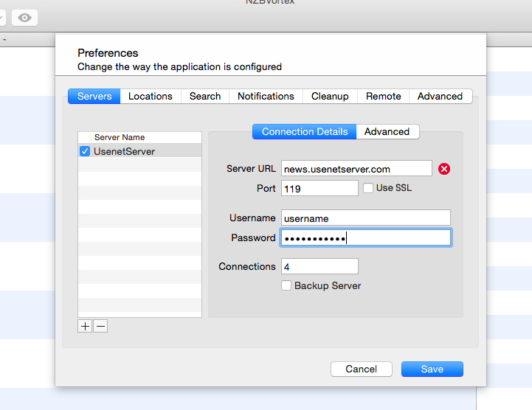
Task: Select the UsenetServer row name
Action: click(x=124, y=152)
